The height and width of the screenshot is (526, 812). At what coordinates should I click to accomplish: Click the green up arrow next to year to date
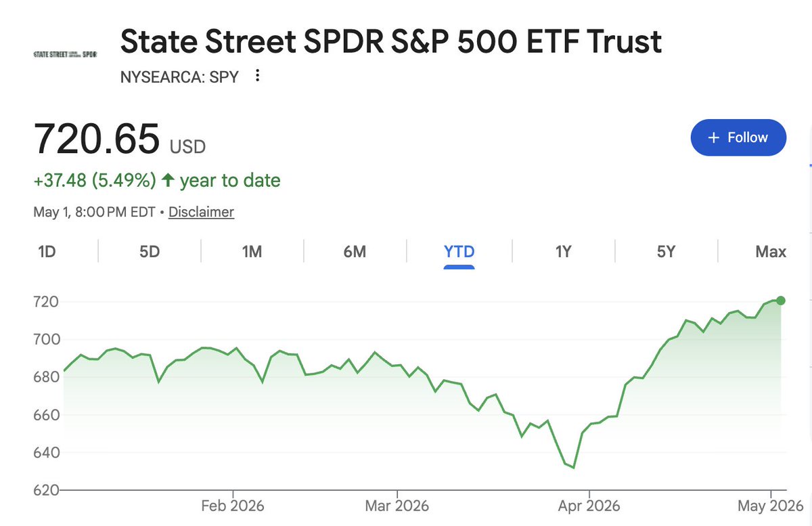tap(168, 180)
